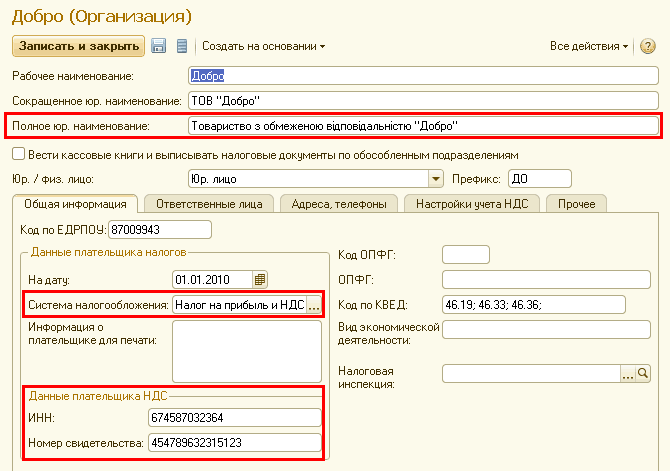Click the floppy disk save icon

point(159,46)
